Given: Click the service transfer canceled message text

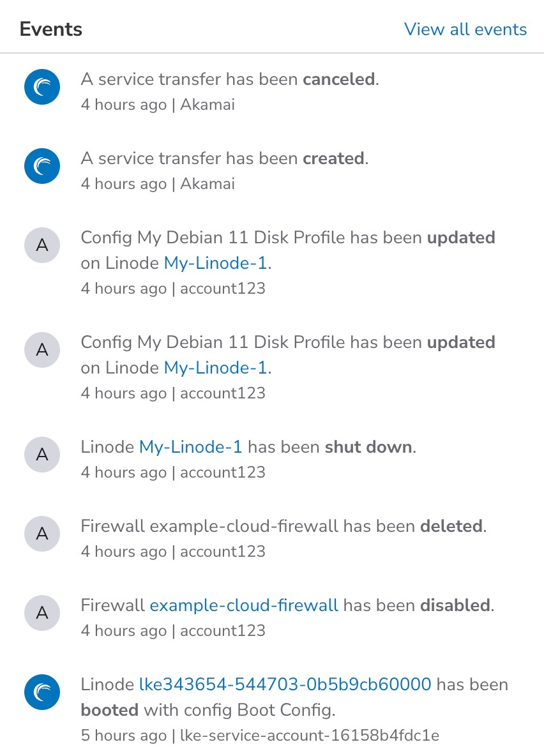Looking at the screenshot, I should (x=230, y=79).
